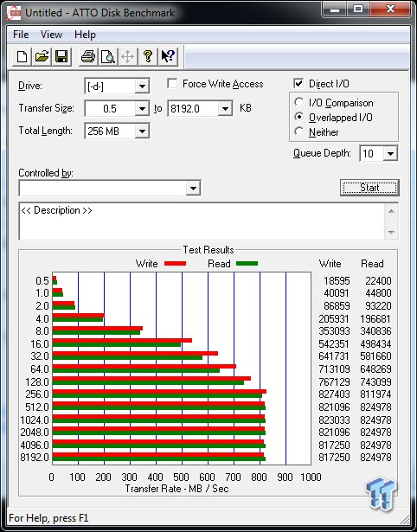417x532 pixels.
Task: Activate the context help cursor icon
Action: 168,56
